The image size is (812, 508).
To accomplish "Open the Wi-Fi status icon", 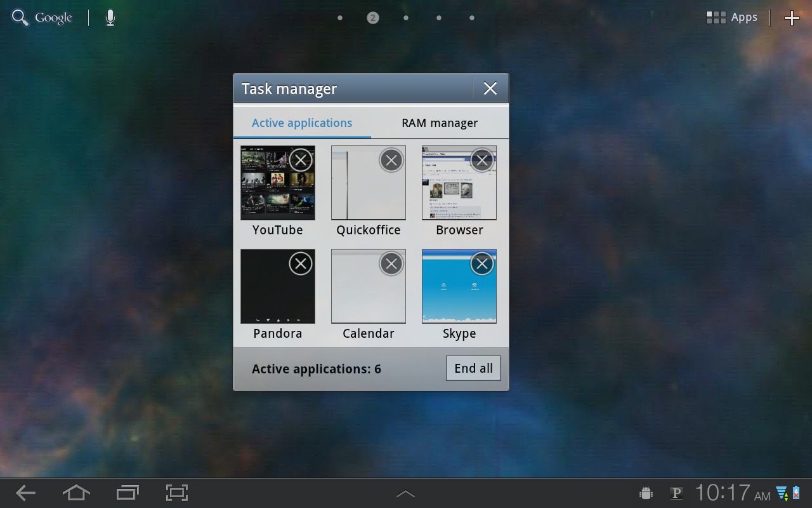I will (782, 493).
